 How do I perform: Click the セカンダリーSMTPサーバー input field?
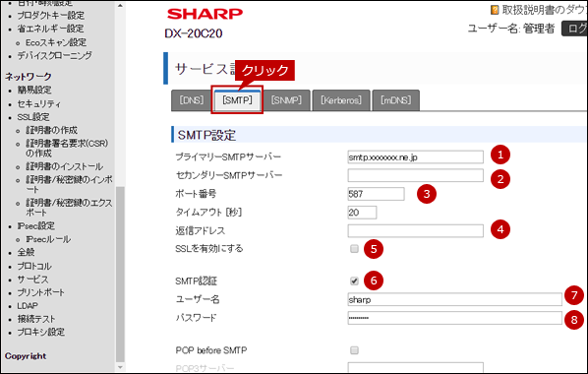pyautogui.click(x=416, y=175)
